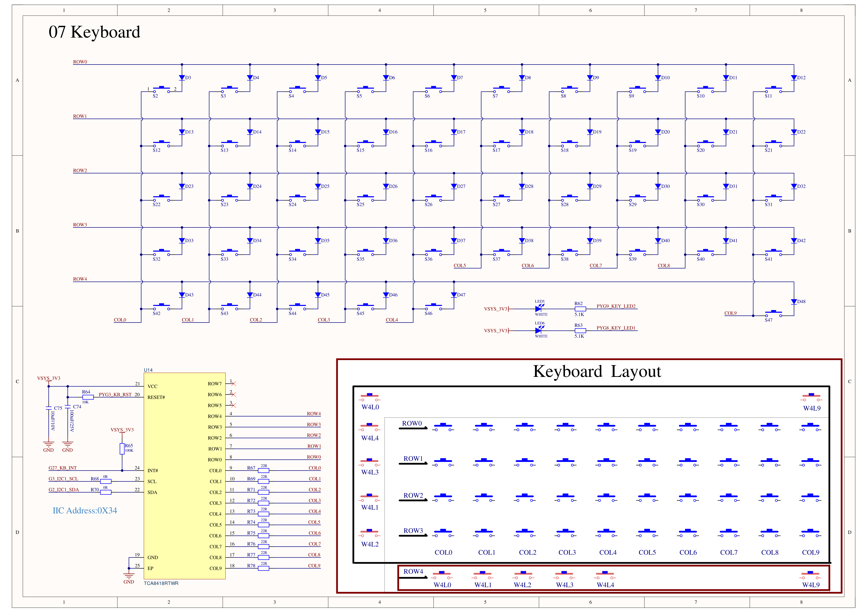Click the "G27_KB_INT" net label
868x613 pixels.
(x=63, y=468)
